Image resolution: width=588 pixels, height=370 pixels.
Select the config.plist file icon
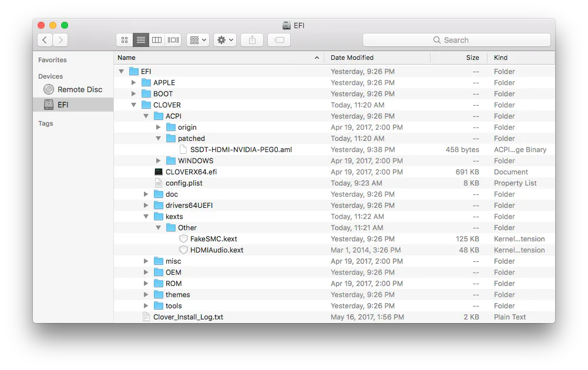pyautogui.click(x=159, y=183)
